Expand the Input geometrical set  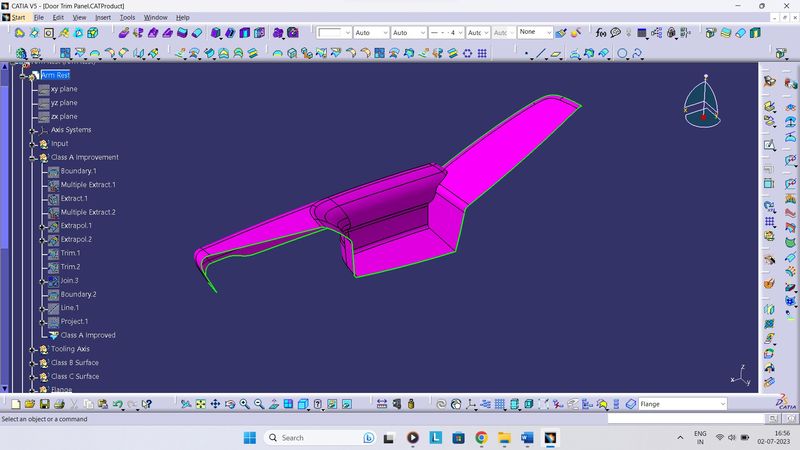(x=33, y=144)
